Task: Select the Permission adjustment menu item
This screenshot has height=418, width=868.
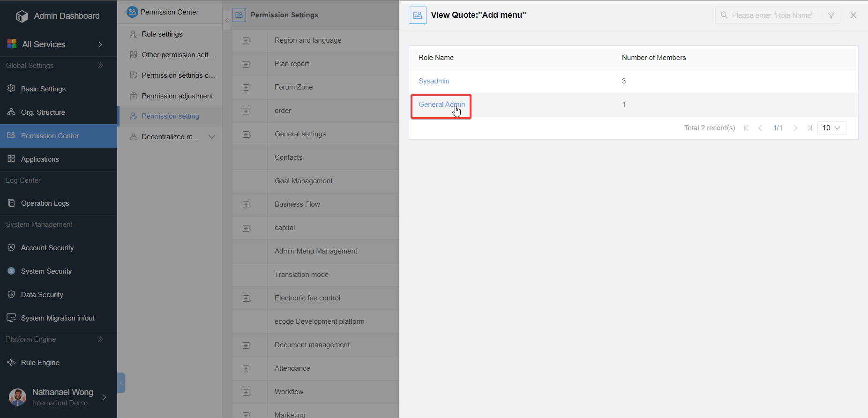Action: pos(177,96)
